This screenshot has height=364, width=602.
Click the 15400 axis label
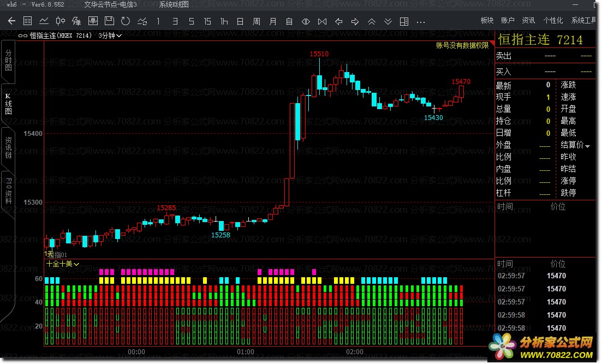[33, 134]
